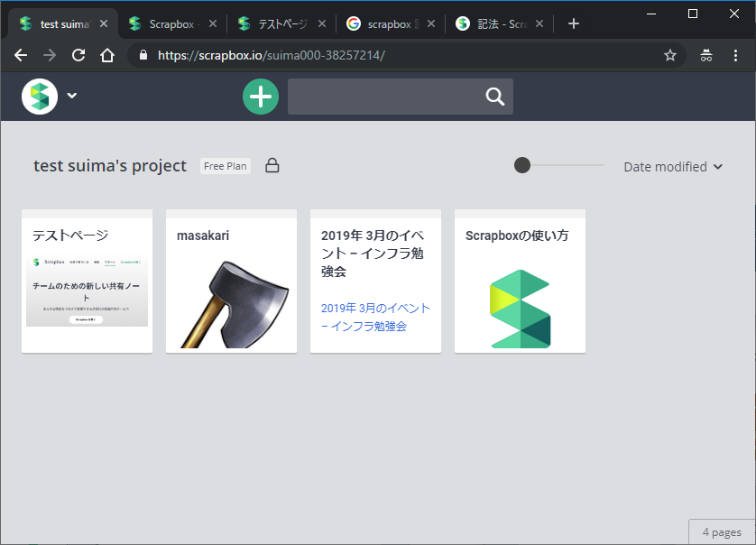
Task: Open the masakari card with axe image
Action: [x=231, y=282]
